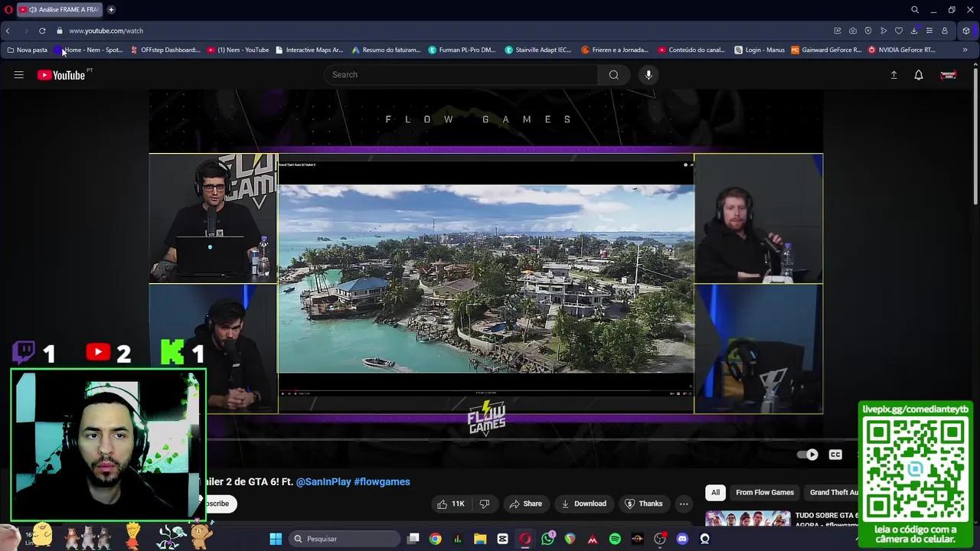
Task: Open Google Chrome from the taskbar
Action: point(435,539)
